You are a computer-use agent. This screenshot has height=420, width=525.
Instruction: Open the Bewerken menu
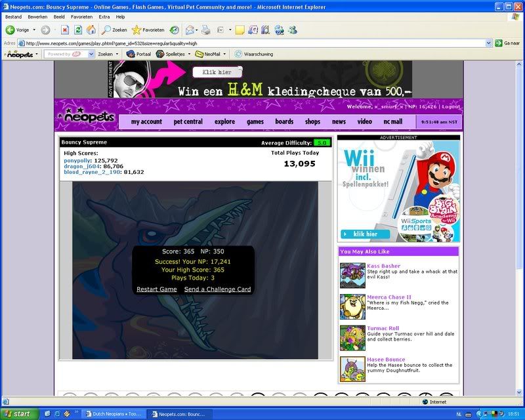[37, 17]
